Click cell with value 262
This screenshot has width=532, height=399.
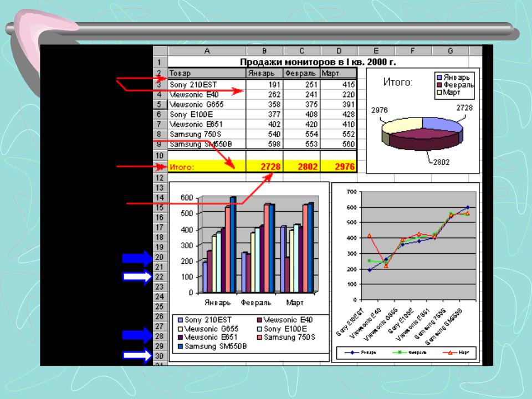[265, 94]
